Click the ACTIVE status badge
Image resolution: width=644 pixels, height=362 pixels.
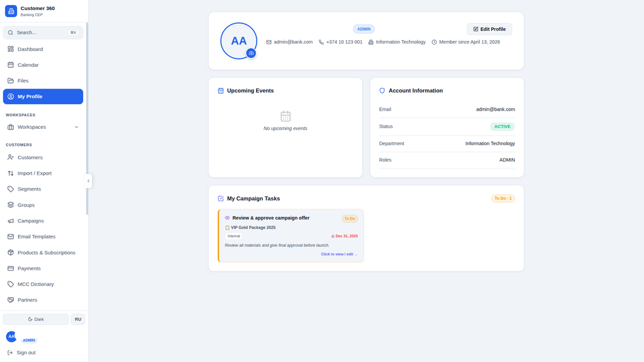(x=502, y=126)
